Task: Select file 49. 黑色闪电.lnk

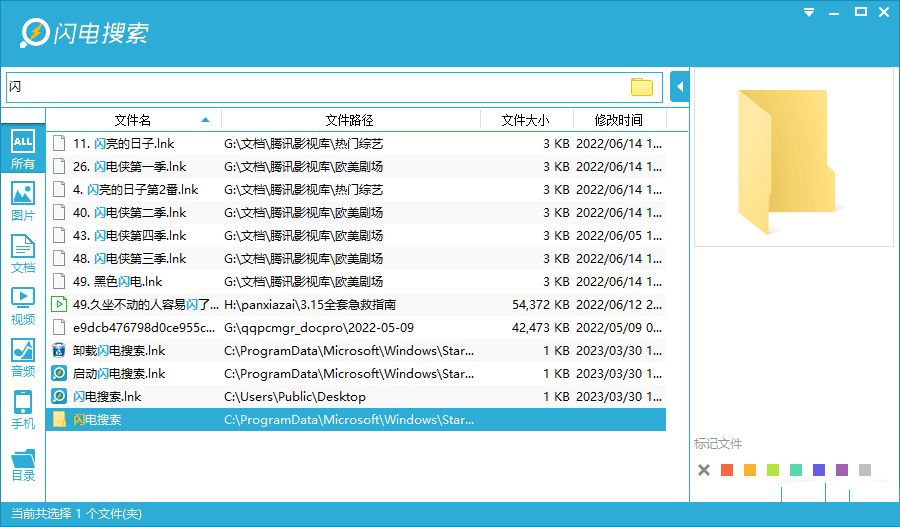Action: 356,281
